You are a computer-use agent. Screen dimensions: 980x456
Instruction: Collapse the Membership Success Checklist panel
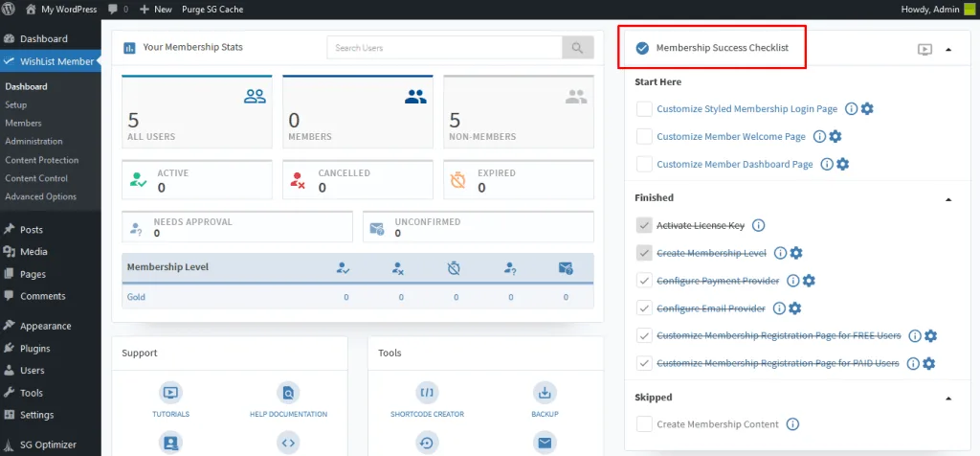point(948,50)
